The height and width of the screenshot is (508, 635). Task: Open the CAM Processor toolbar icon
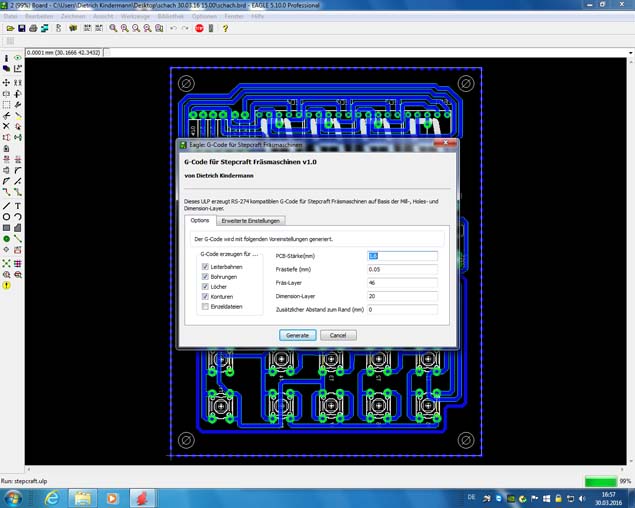tap(45, 28)
